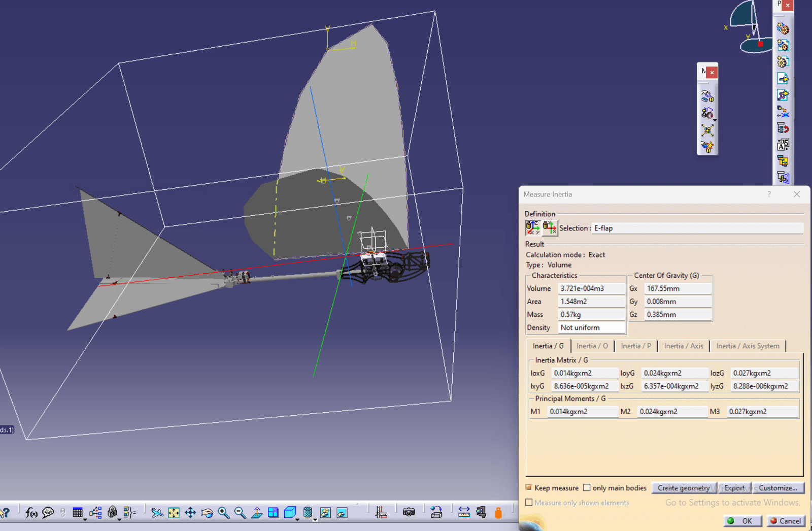Expand the Snap icon dropdown in Move toolbar
This screenshot has height=531, width=812.
[715, 120]
